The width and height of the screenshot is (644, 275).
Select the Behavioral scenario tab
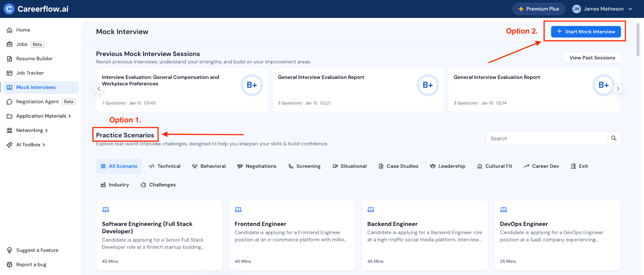pyautogui.click(x=209, y=166)
